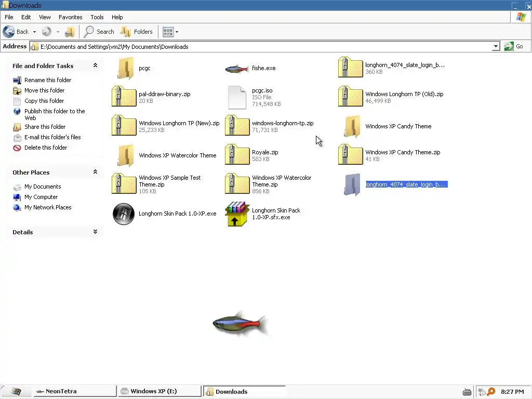Screen dimensions: 532x399
Task: Open Back history dropdown arrow
Action: tap(34, 32)
